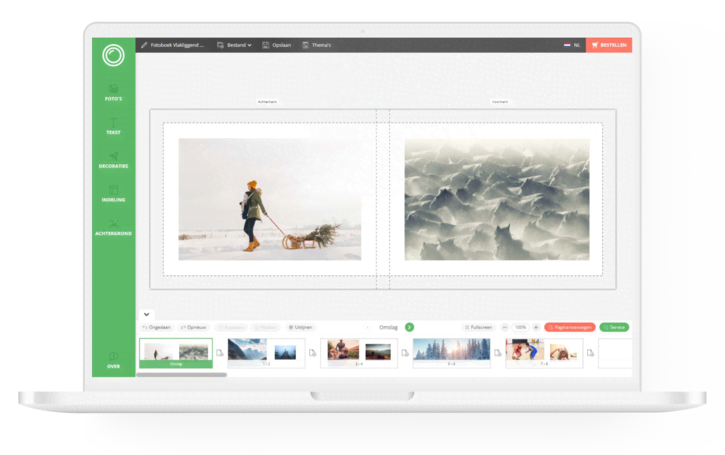The width and height of the screenshot is (725, 455).
Task: Click the Achterkant label above canvas
Action: (x=267, y=102)
